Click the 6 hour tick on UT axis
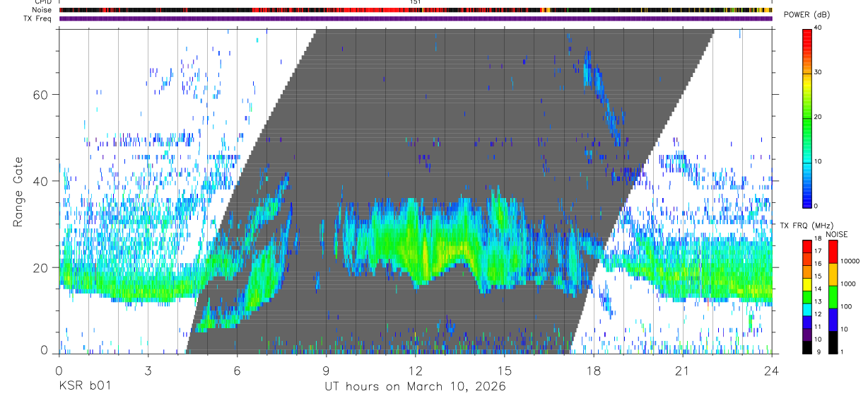This screenshot has width=868, height=401. (x=237, y=371)
